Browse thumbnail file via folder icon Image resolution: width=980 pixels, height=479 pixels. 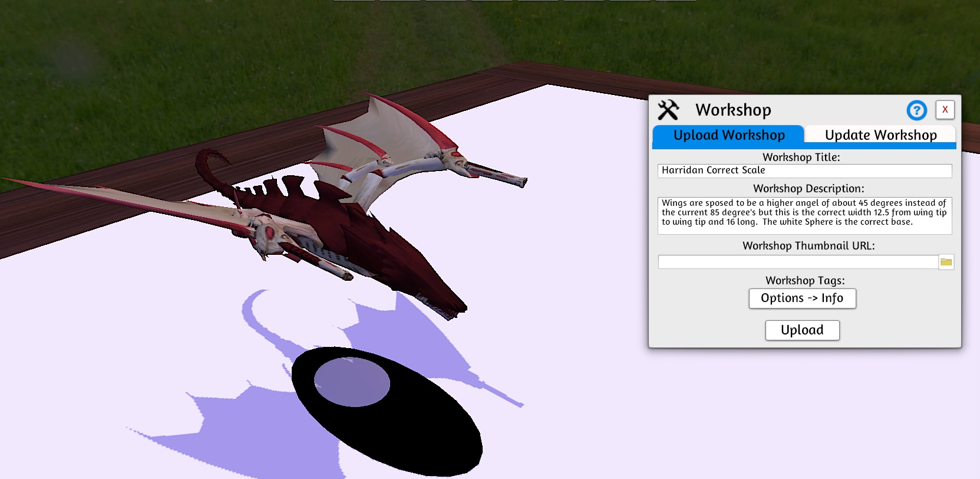tap(946, 262)
